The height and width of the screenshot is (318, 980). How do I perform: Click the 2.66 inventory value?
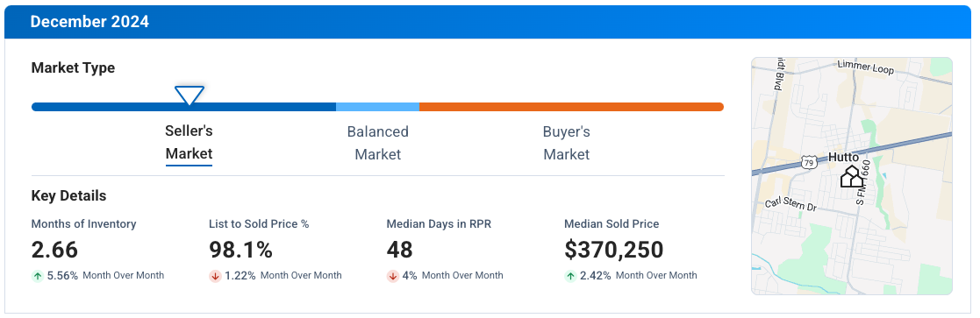coord(55,250)
